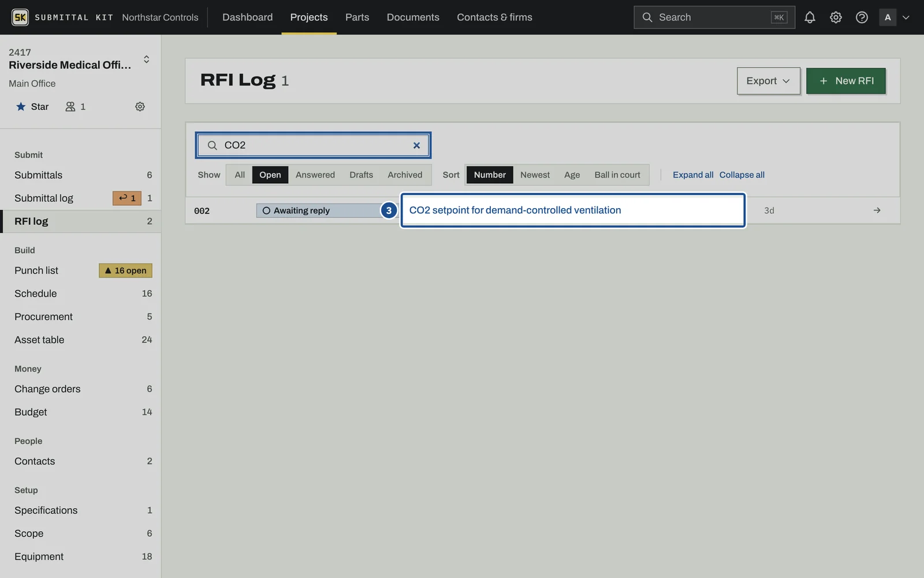This screenshot has height=578, width=924.
Task: Click the Submittal Kit logo icon
Action: 20,17
